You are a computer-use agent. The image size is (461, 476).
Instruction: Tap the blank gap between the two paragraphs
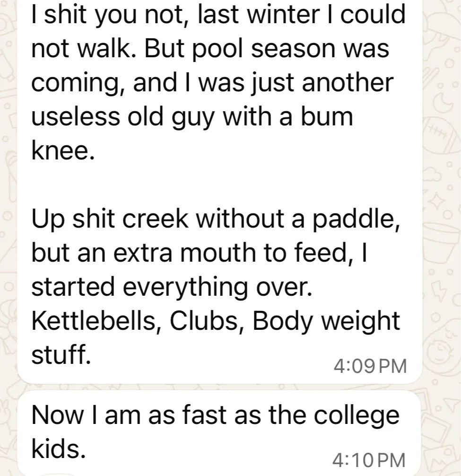pyautogui.click(x=219, y=185)
